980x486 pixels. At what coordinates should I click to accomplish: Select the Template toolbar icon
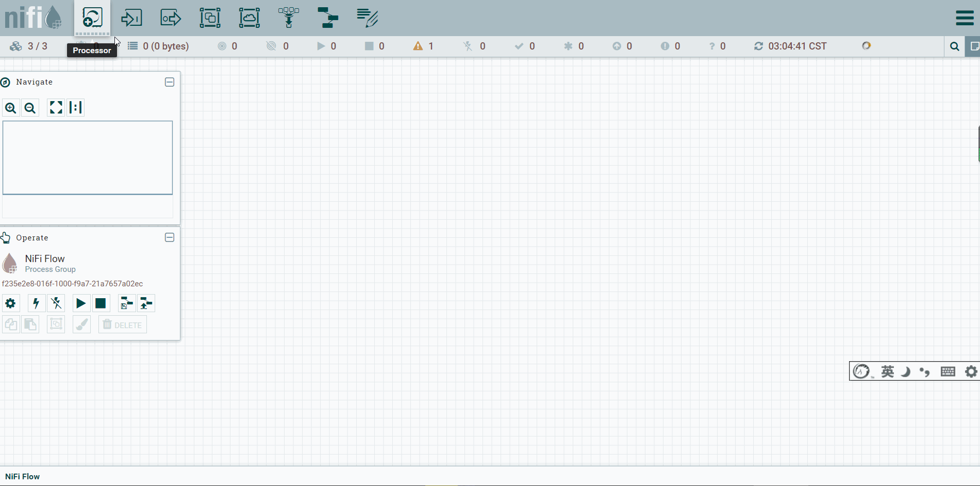328,18
